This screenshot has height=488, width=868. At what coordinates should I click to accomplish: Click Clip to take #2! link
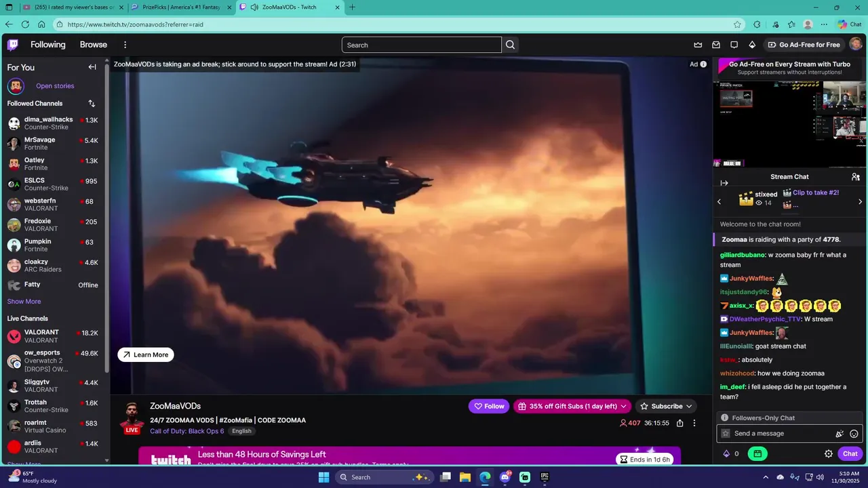tap(816, 192)
